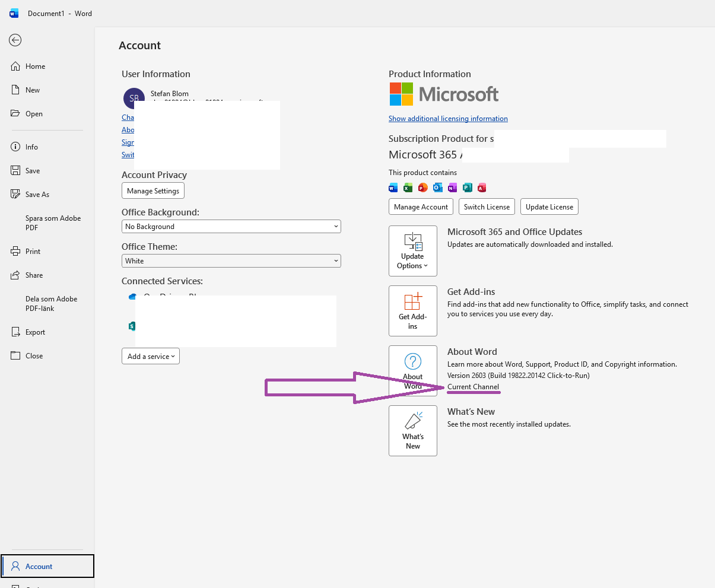Select the Account tab in the sidebar
Image resolution: width=715 pixels, height=588 pixels.
[x=47, y=566]
